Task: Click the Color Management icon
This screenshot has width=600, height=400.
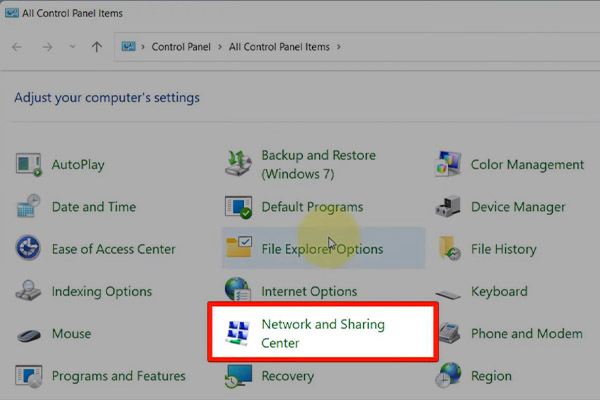Action: (448, 164)
